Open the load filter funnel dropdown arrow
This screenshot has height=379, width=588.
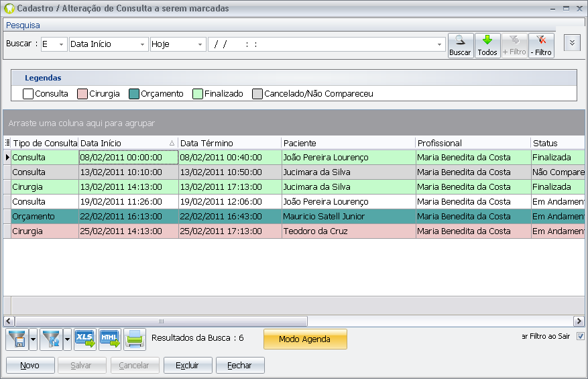67,339
